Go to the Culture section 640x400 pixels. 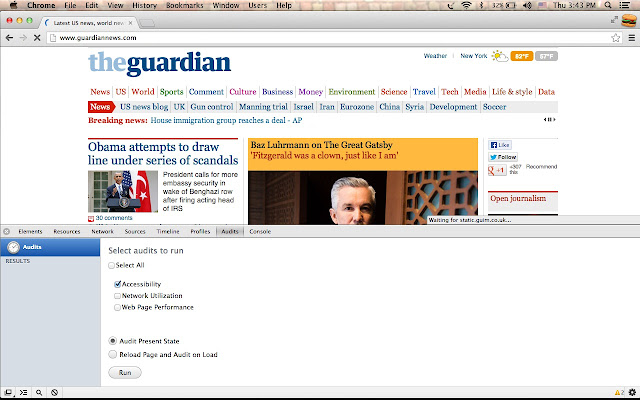point(242,92)
